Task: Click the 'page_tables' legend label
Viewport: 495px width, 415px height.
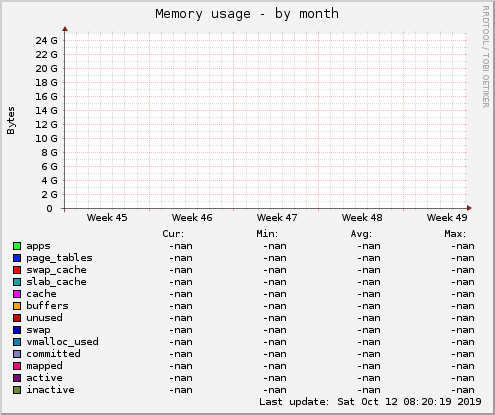Action: 59,258
